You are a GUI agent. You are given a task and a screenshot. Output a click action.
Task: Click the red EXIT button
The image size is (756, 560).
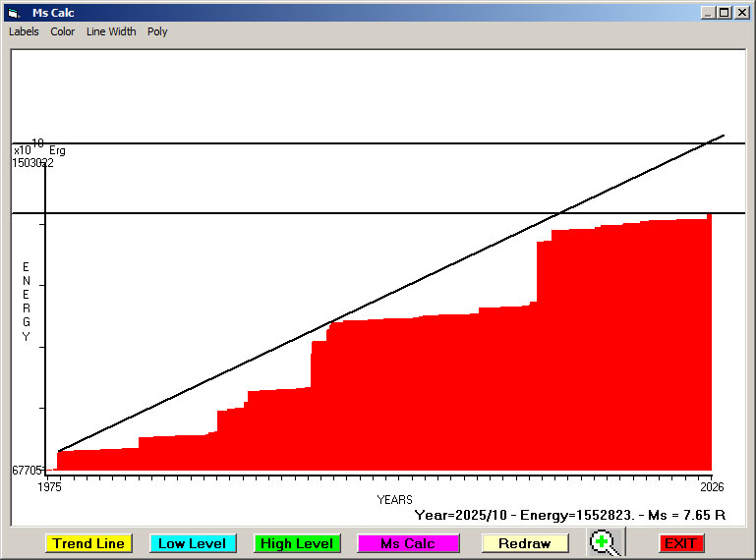(x=680, y=543)
